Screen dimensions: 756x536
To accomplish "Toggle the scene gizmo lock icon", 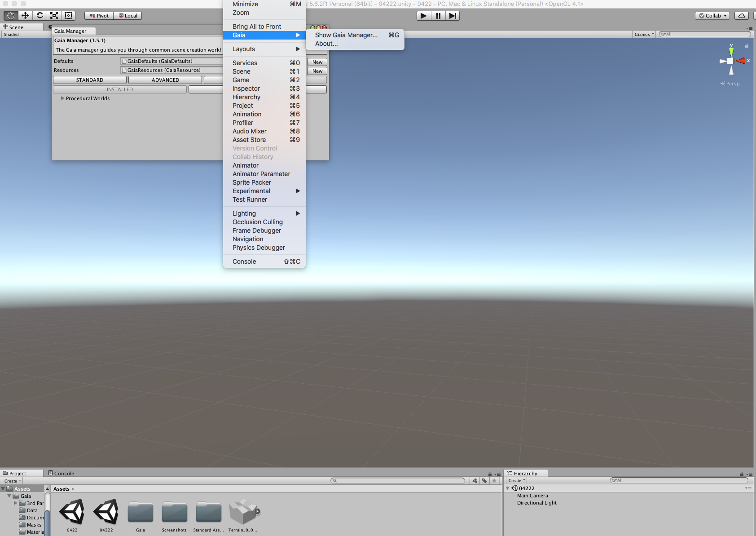I will [x=747, y=46].
